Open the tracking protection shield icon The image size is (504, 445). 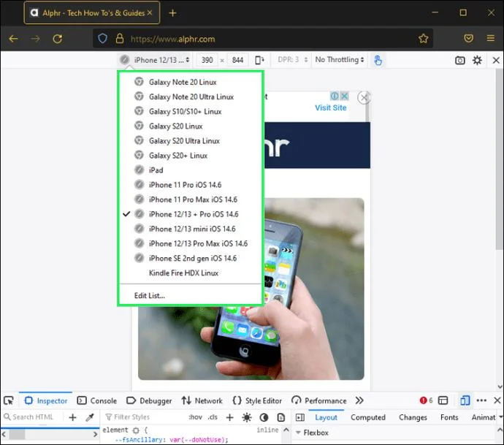pyautogui.click(x=102, y=39)
